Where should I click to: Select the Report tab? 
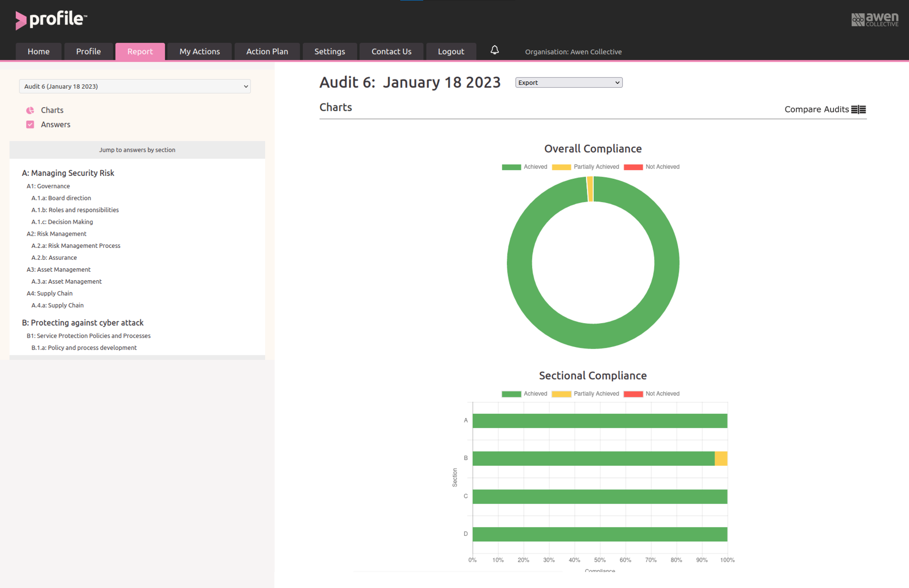[140, 52]
